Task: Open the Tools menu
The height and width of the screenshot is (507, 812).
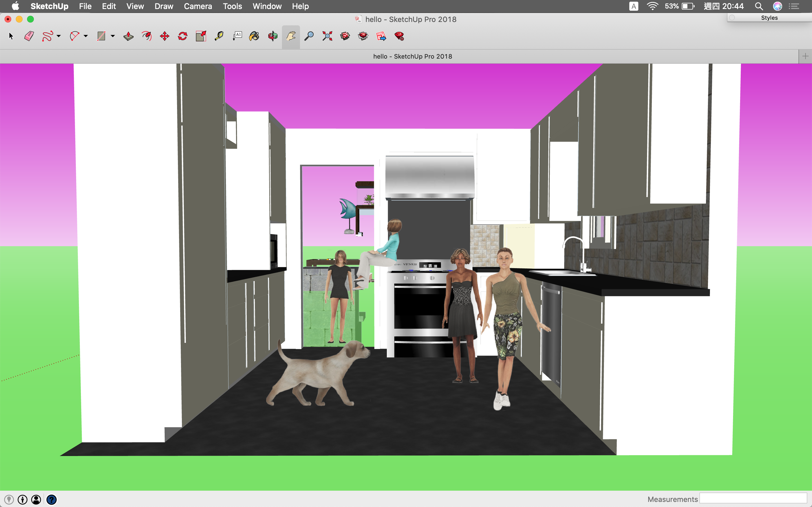Action: [x=232, y=6]
